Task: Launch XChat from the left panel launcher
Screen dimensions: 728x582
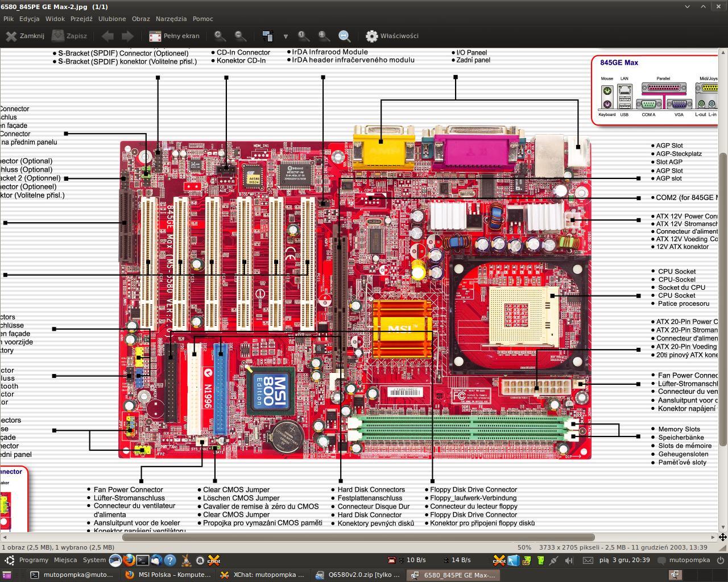Action: 214,560
